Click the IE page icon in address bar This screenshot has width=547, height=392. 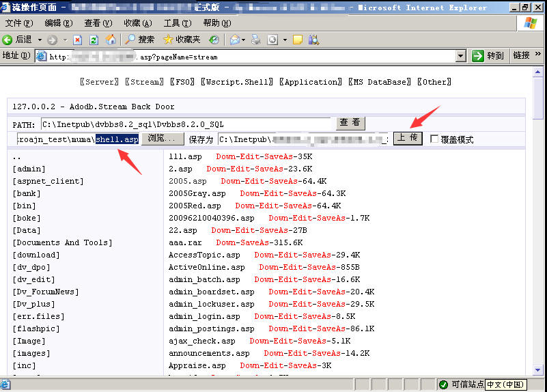(x=42, y=56)
